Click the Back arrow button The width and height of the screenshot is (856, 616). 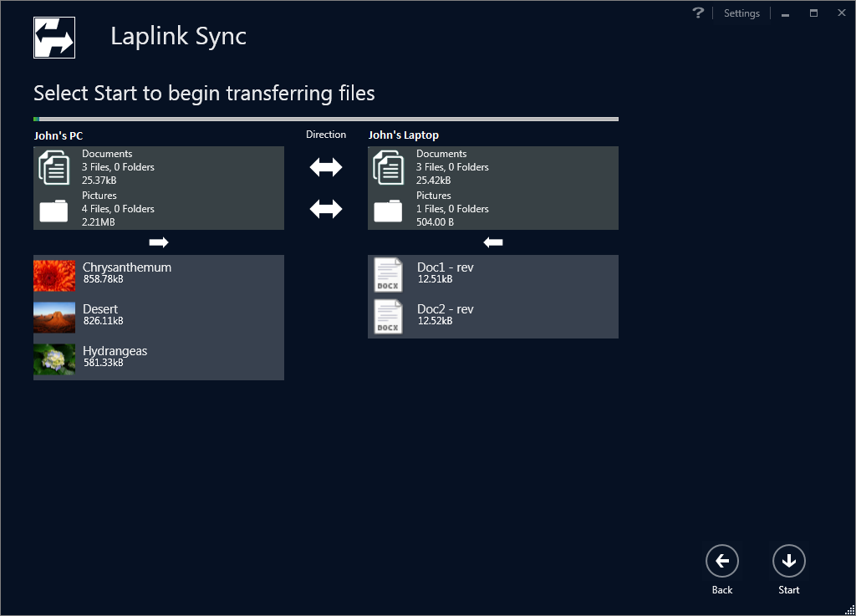pos(721,561)
